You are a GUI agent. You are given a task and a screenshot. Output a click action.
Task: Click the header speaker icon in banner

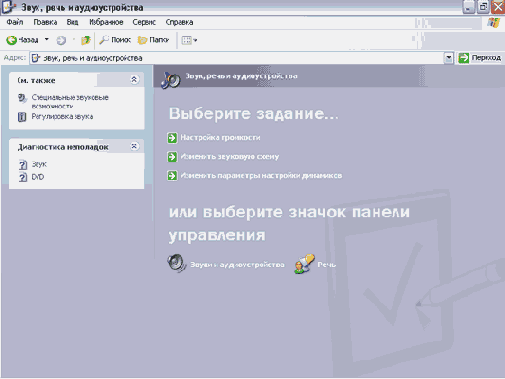170,80
